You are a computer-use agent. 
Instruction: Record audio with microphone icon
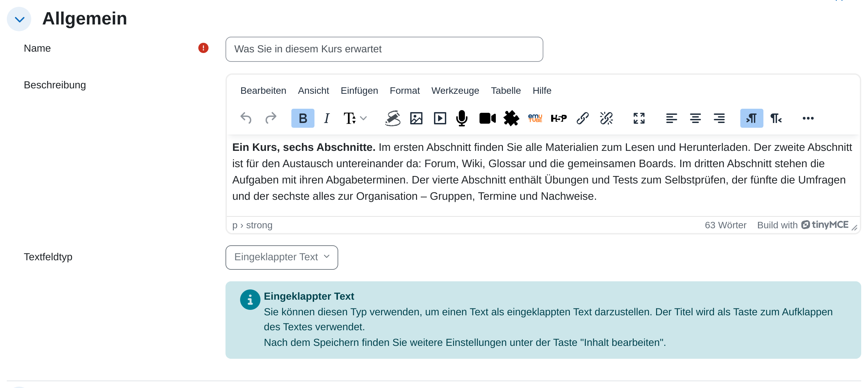tap(462, 118)
